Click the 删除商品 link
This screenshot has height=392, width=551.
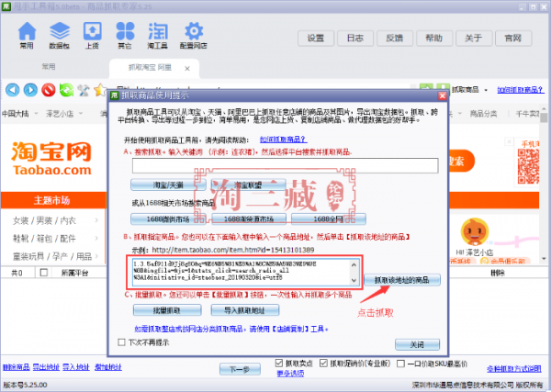(17, 367)
